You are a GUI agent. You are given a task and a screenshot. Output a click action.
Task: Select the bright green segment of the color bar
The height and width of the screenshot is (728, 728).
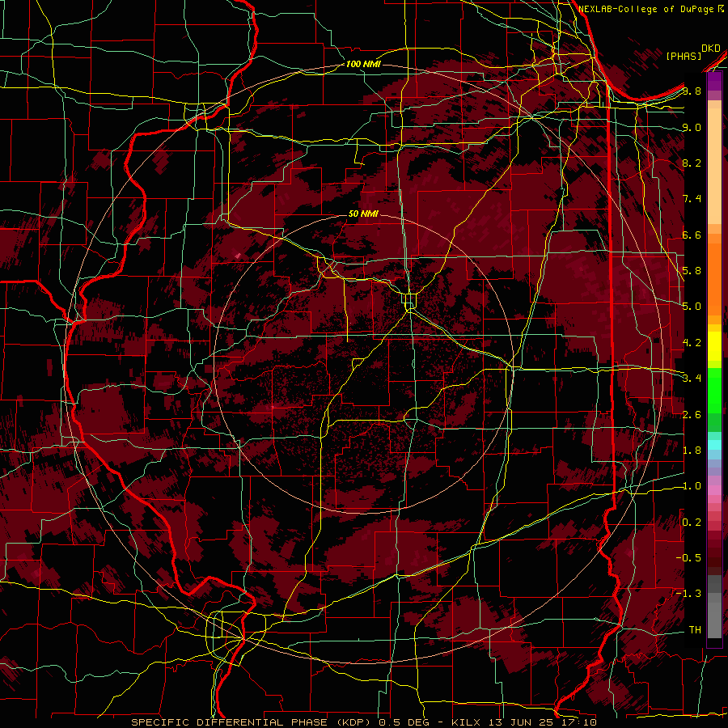(x=714, y=395)
